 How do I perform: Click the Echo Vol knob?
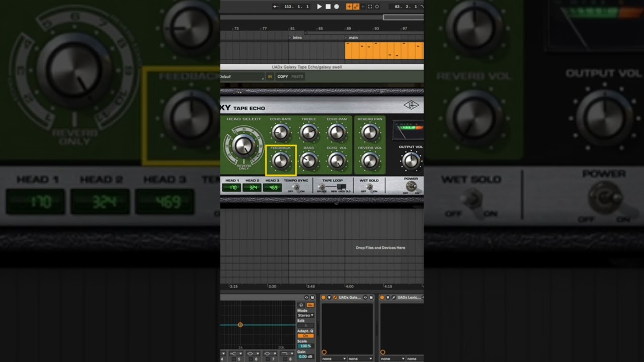(336, 160)
